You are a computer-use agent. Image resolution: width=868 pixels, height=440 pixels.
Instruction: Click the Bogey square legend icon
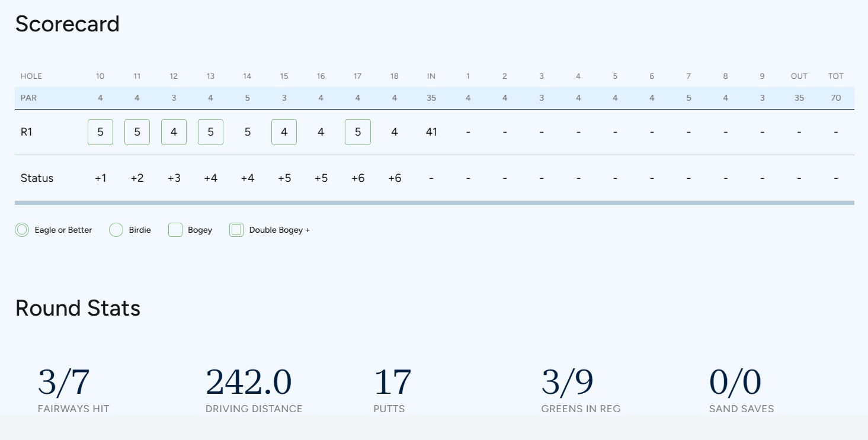(175, 230)
